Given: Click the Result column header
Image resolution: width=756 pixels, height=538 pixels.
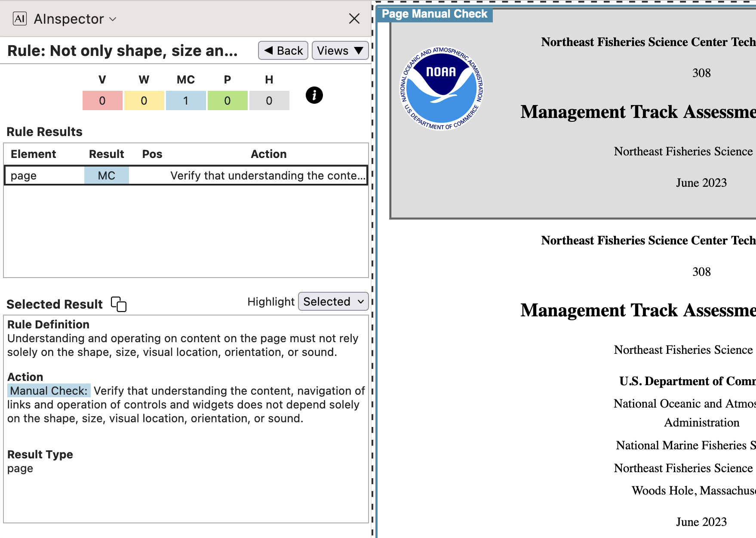Looking at the screenshot, I should tap(106, 154).
